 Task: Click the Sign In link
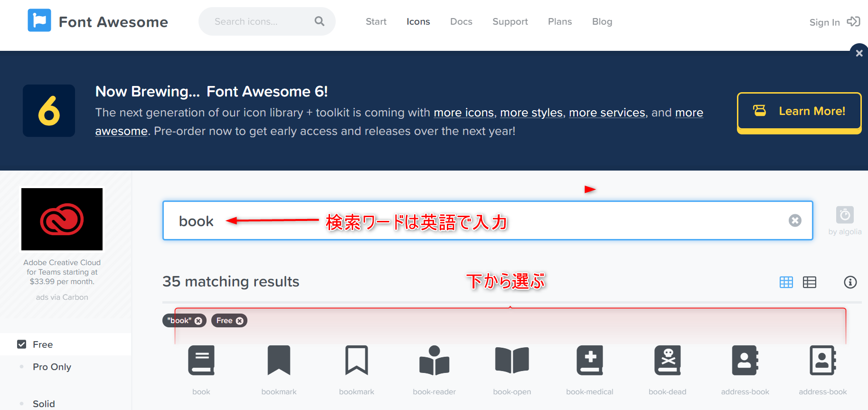824,22
